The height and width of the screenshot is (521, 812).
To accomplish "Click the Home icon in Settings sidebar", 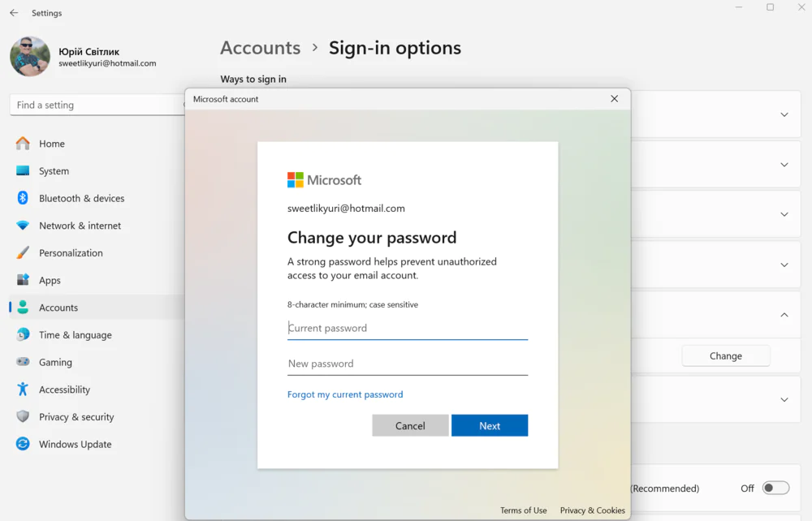I will click(23, 144).
